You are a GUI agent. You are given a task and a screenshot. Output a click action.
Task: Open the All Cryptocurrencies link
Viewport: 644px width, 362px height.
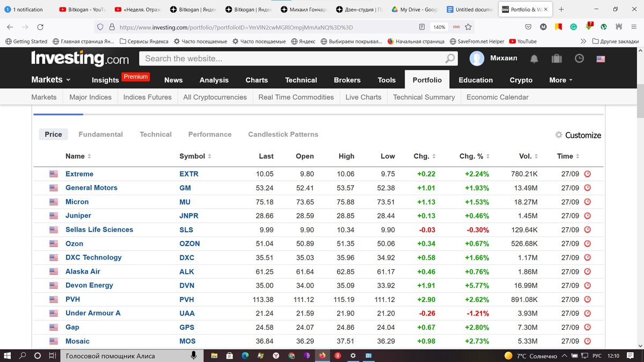[215, 97]
